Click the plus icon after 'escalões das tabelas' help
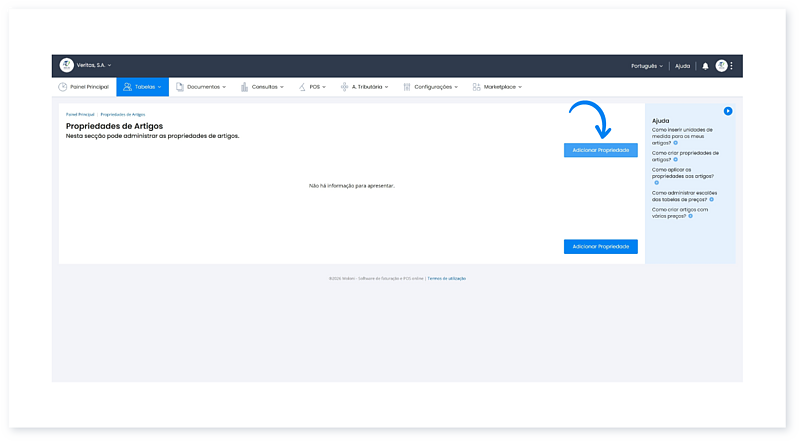 [711, 199]
